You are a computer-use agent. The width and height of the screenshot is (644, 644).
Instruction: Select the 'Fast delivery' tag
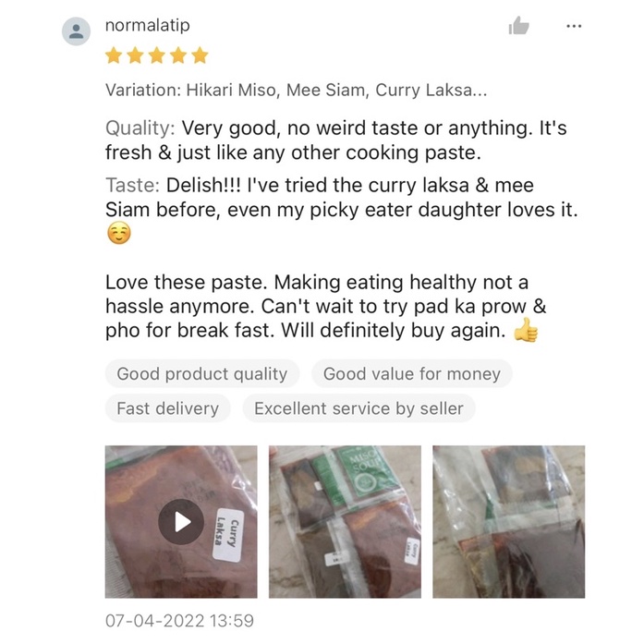167,408
